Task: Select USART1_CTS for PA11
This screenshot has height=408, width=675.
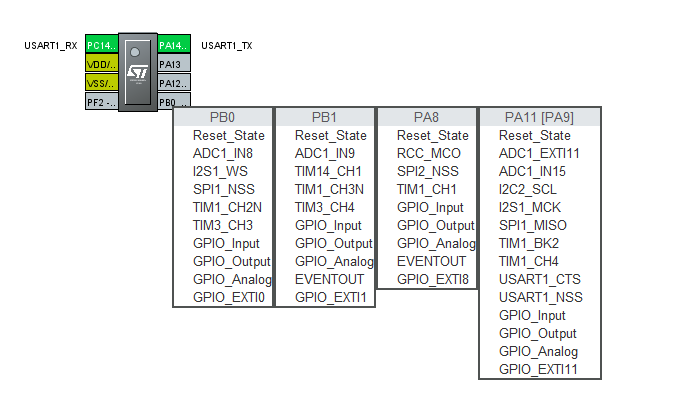Action: pos(539,280)
